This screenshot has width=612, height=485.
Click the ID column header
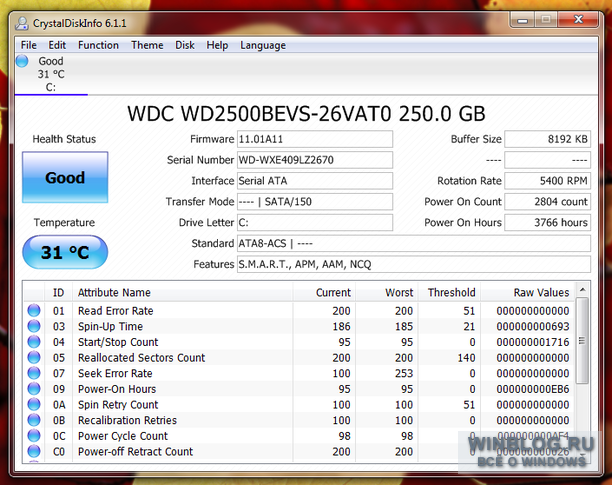tap(58, 293)
